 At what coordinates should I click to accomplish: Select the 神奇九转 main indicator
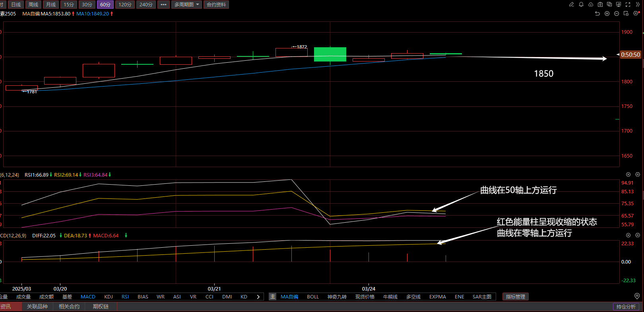[x=337, y=297]
